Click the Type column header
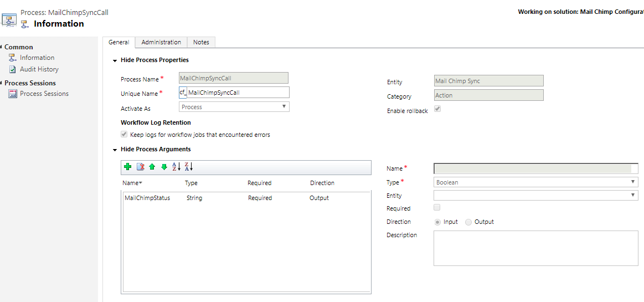Image resolution: width=644 pixels, height=302 pixels. pyautogui.click(x=191, y=183)
